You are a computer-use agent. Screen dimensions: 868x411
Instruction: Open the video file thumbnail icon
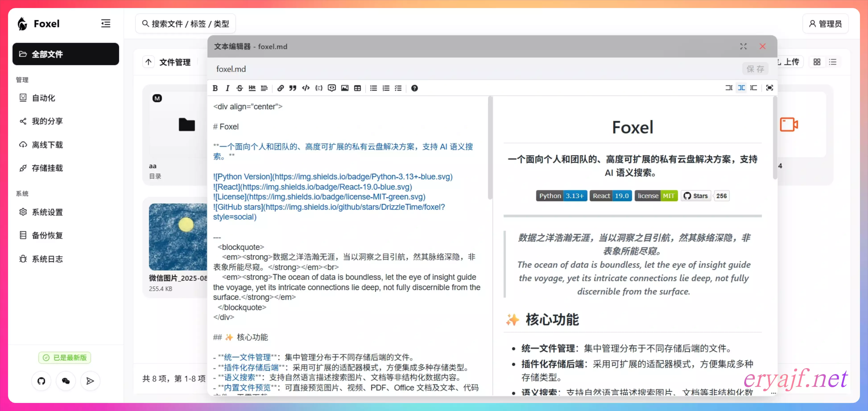789,125
